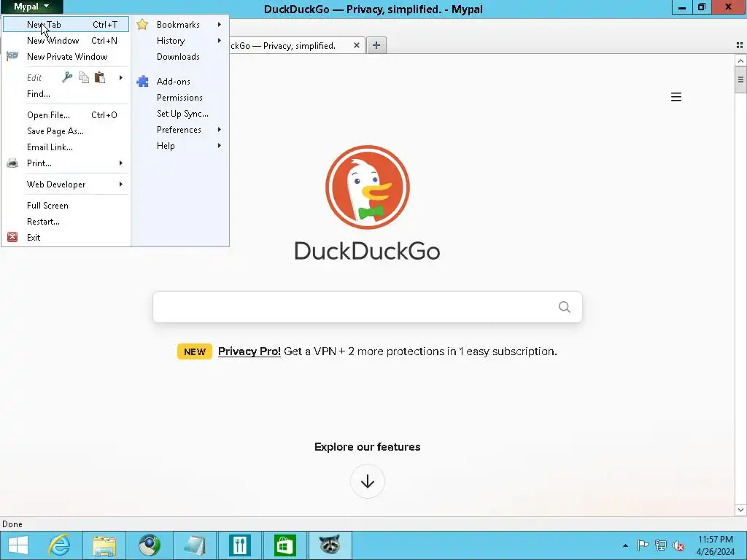Screen dimensions: 747x560
Task: Expand the Help submenu arrow
Action: [219, 146]
